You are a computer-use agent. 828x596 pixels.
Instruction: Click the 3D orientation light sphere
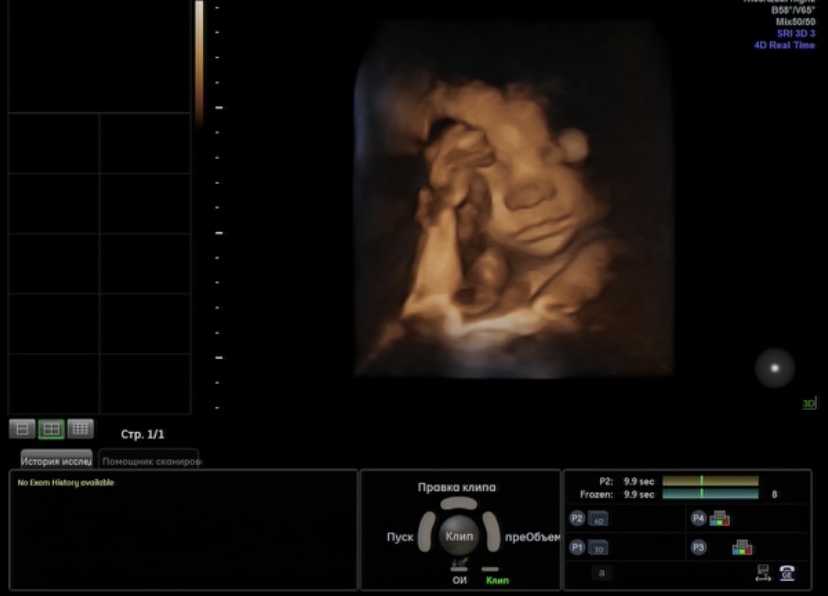point(775,368)
